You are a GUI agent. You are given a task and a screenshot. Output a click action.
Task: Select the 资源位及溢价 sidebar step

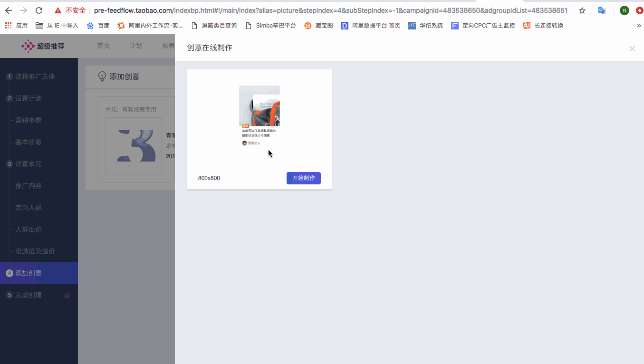click(35, 251)
